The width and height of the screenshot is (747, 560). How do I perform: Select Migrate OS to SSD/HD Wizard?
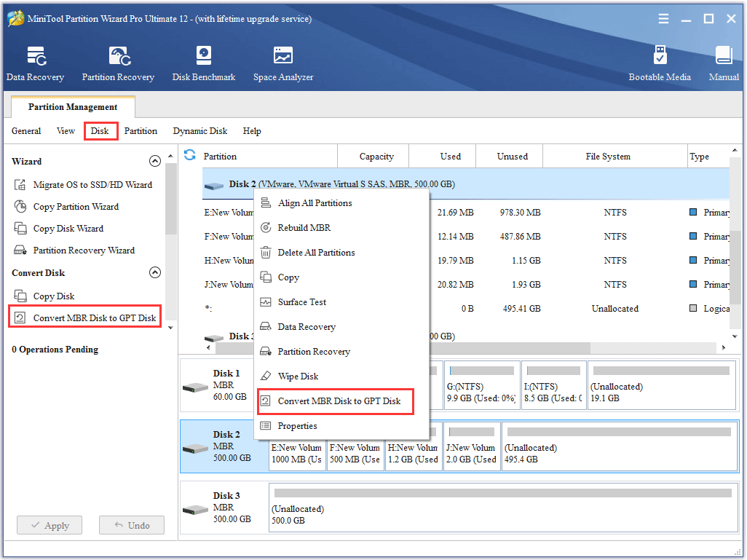click(x=92, y=185)
